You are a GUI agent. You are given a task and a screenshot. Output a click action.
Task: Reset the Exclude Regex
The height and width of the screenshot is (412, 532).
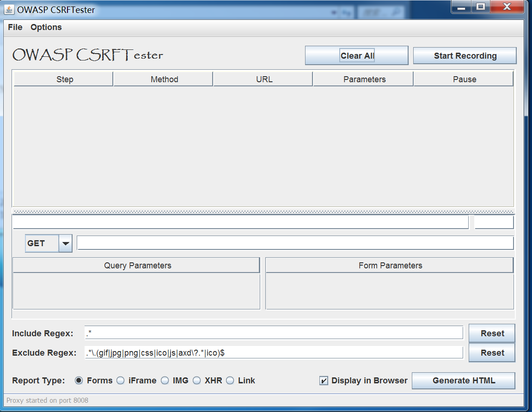(492, 353)
